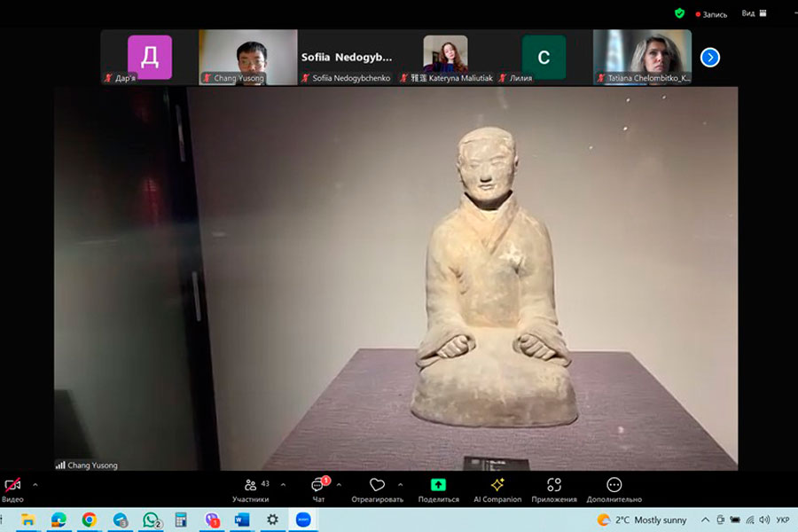
Task: Click the green encryption shield icon
Action: point(679,13)
